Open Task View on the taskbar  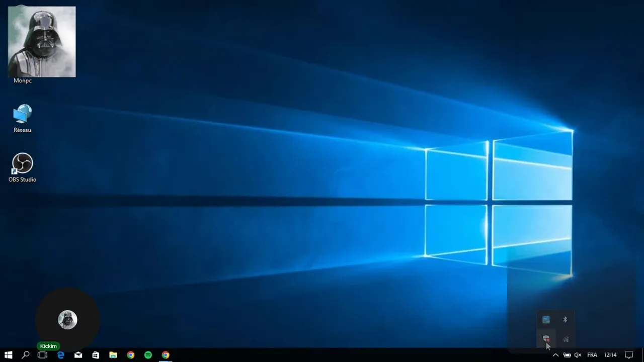[43, 355]
